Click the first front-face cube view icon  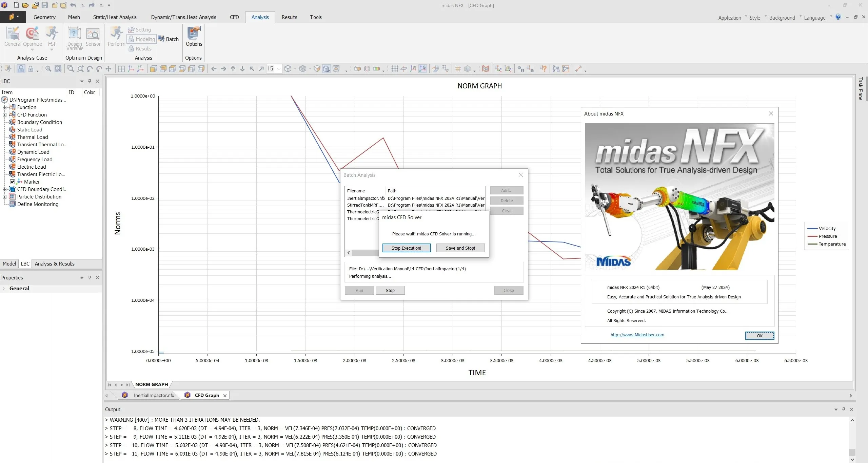[153, 69]
